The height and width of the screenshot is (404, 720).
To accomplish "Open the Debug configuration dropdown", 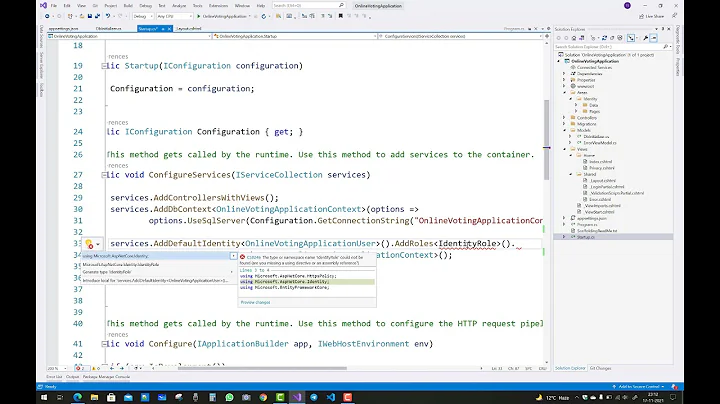I will click(x=143, y=16).
